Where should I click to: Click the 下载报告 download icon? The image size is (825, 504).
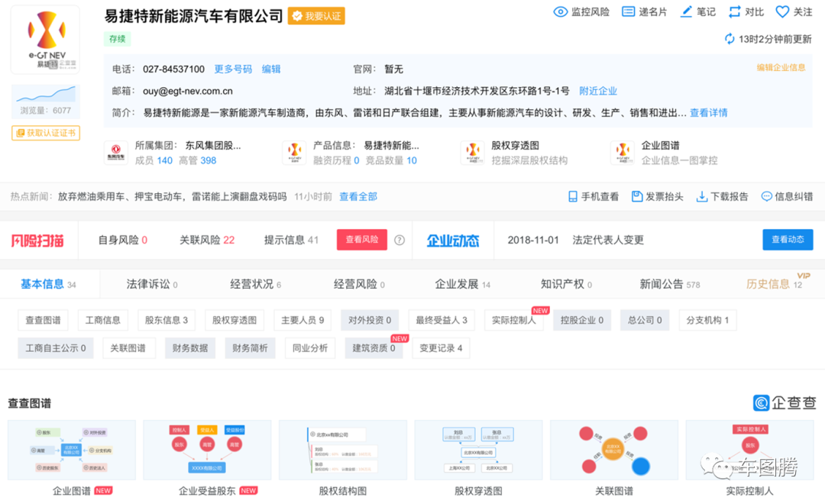pyautogui.click(x=701, y=197)
